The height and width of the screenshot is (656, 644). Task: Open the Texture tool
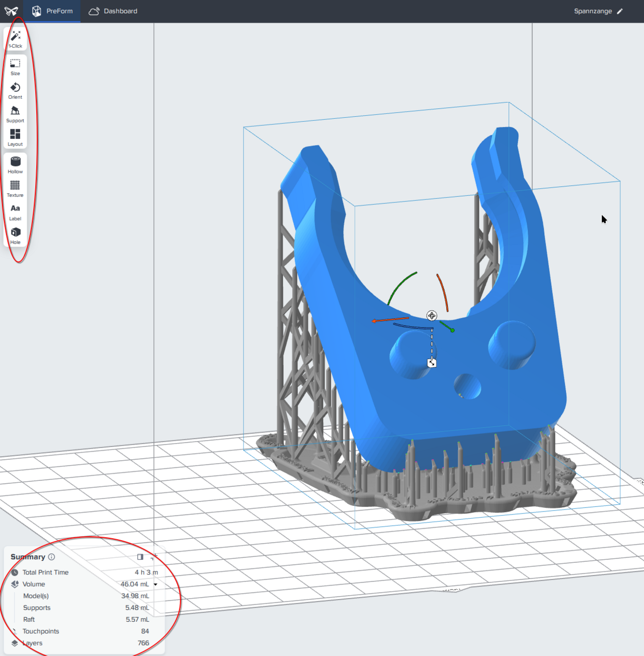(x=15, y=188)
